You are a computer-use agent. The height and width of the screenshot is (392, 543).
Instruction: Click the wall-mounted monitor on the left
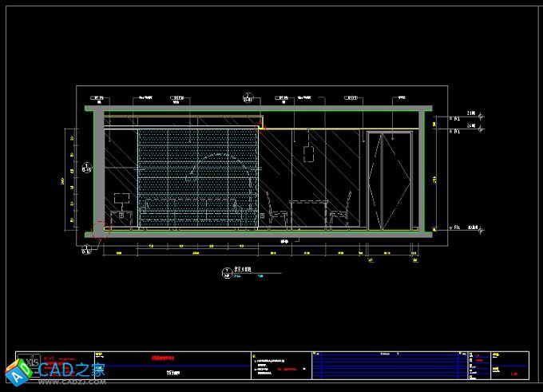tap(122, 199)
